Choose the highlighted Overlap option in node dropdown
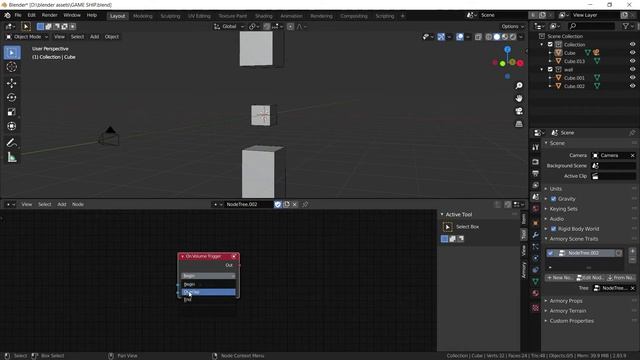The width and height of the screenshot is (640, 360). point(208,292)
